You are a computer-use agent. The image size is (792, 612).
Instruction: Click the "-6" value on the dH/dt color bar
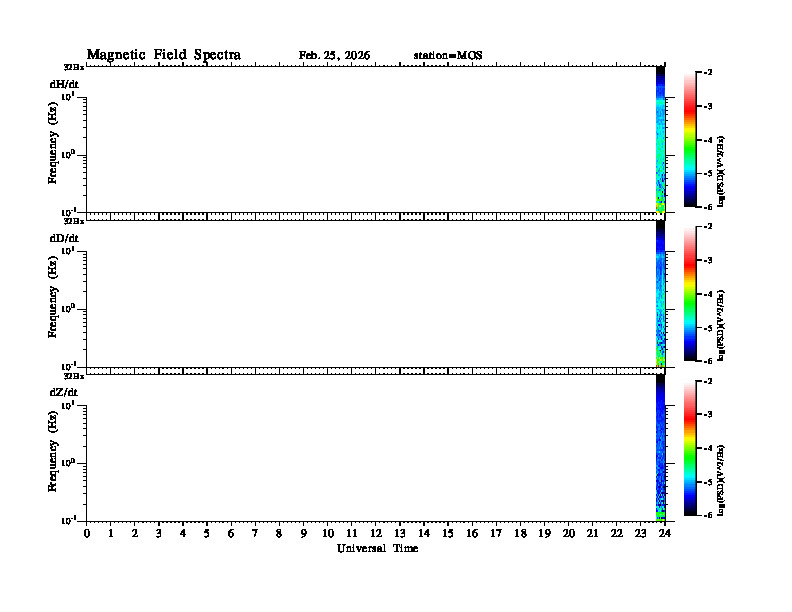(x=708, y=207)
